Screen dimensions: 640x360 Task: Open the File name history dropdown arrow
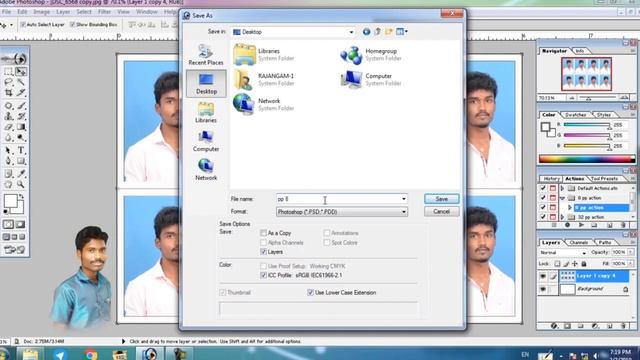tap(403, 199)
